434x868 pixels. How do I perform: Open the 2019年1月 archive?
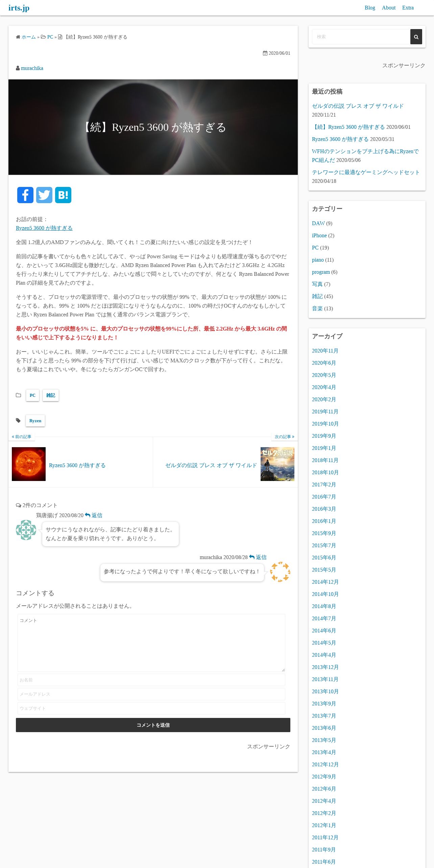324,448
